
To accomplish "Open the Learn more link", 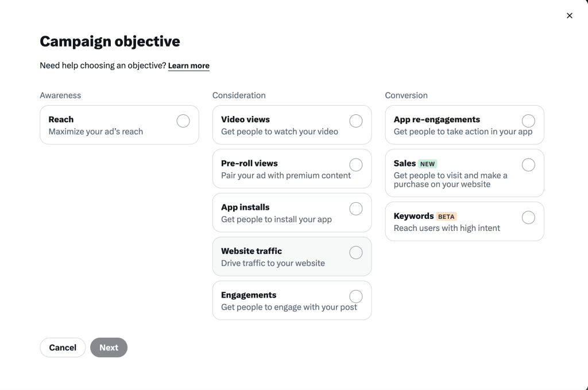I will click(188, 66).
